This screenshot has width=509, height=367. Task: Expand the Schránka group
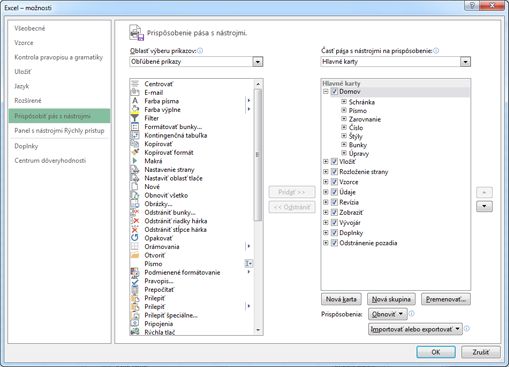344,102
